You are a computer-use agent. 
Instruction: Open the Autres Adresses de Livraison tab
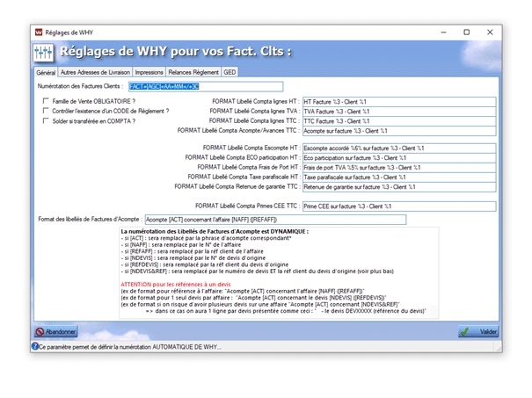(95, 72)
